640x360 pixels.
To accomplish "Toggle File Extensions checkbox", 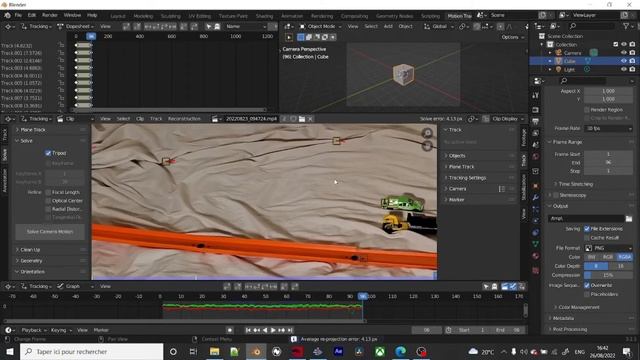I will 587,229.
